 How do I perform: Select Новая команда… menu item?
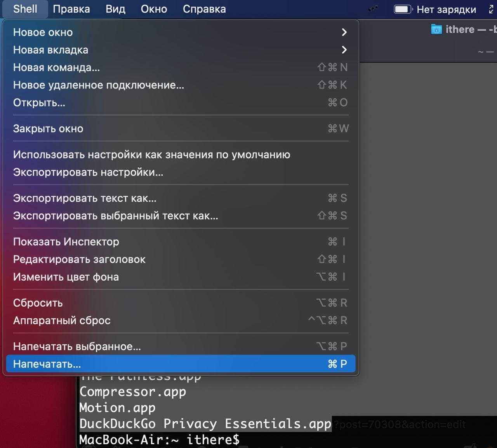57,68
